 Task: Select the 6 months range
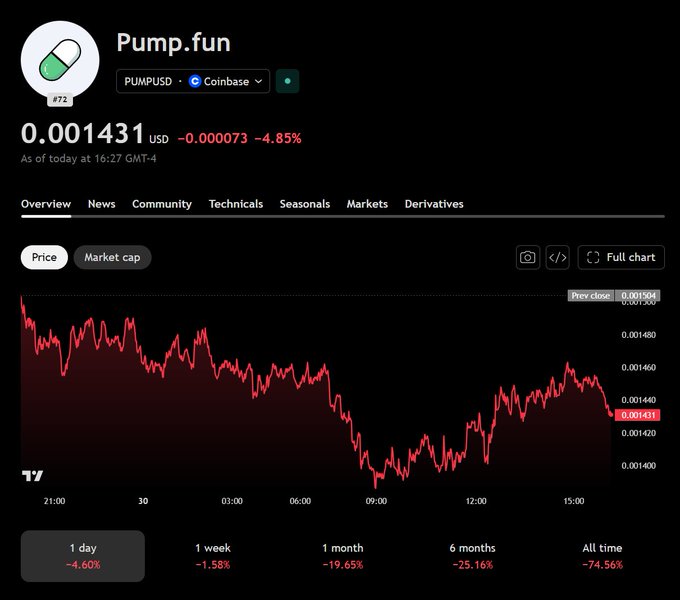[473, 556]
